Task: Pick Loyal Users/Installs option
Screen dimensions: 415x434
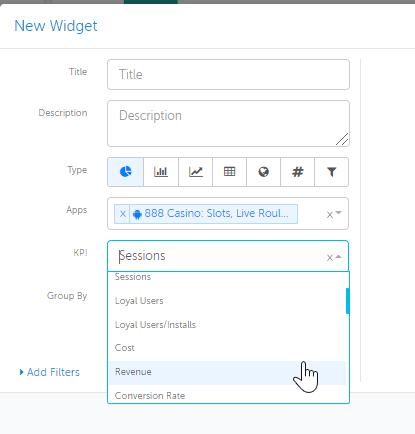Action: point(227,325)
